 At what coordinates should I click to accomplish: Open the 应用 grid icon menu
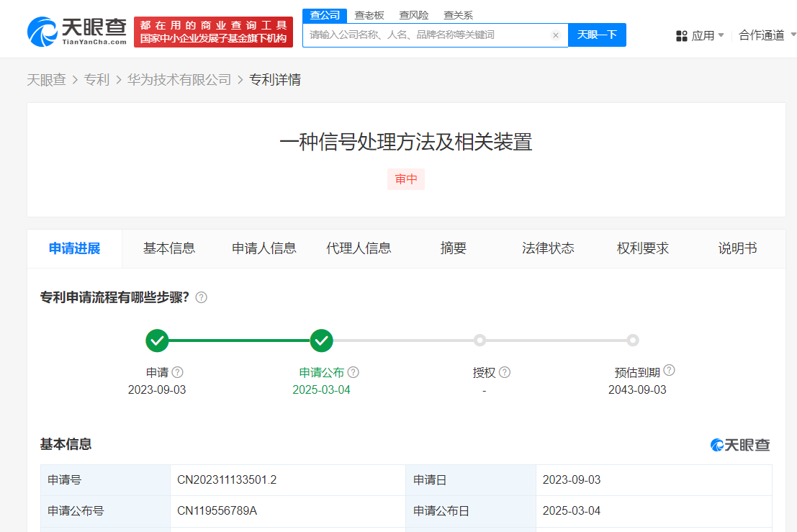tap(682, 35)
